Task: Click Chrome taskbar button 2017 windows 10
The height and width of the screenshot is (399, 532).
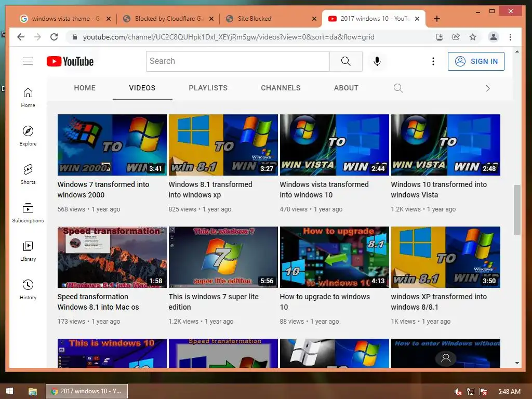Action: pyautogui.click(x=87, y=391)
